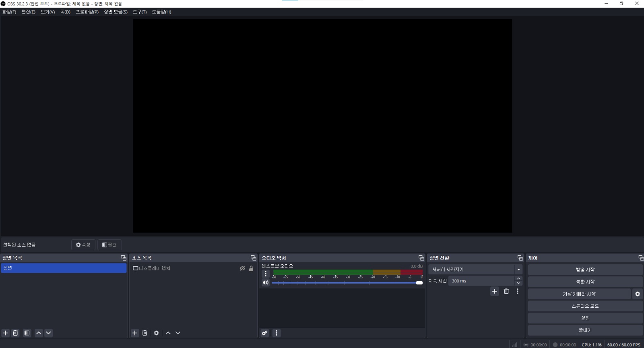Open the 파일(F) menu

(9, 12)
